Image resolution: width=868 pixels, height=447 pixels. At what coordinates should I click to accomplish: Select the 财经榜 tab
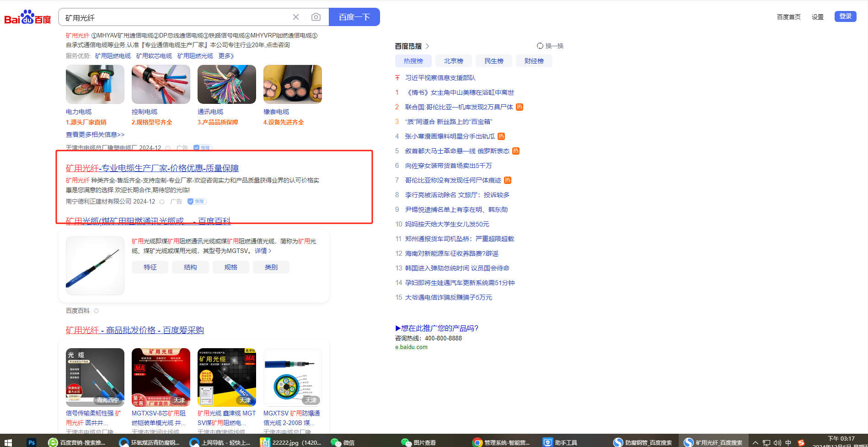[x=534, y=61]
